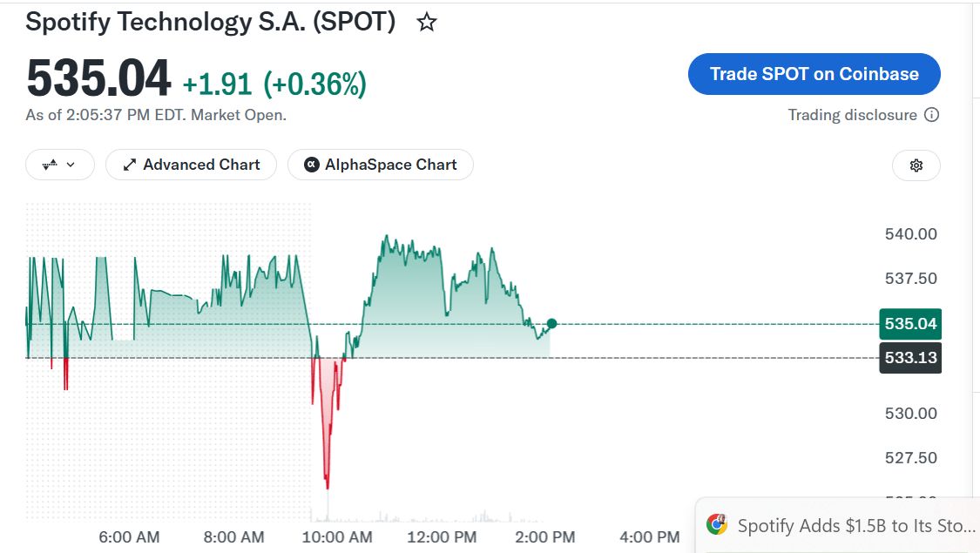Expand the chart type dropdown chevron

click(x=71, y=165)
